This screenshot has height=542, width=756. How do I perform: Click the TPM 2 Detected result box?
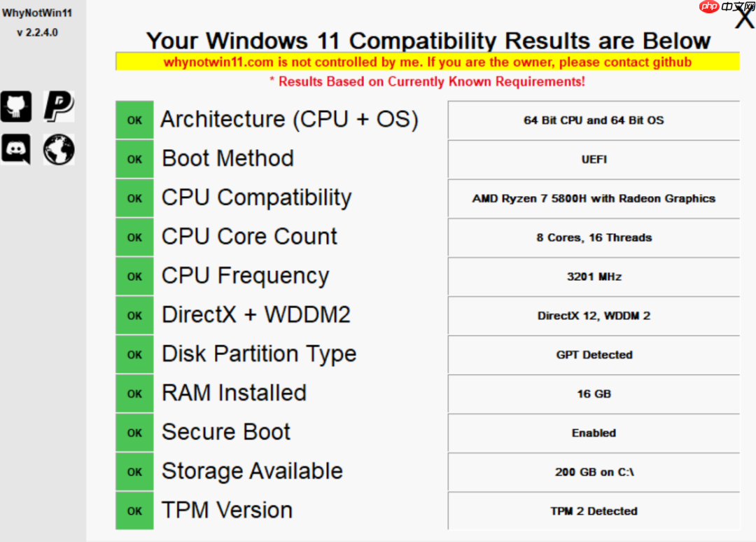(594, 511)
